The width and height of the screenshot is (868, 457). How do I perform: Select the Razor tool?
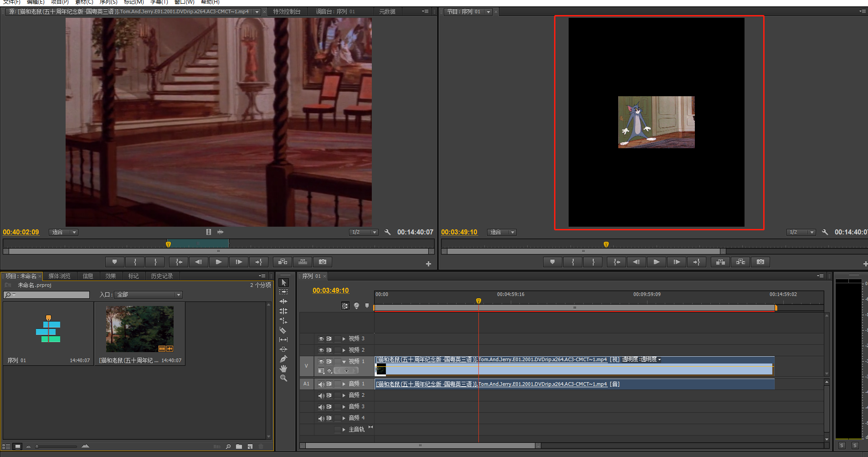[x=283, y=330]
